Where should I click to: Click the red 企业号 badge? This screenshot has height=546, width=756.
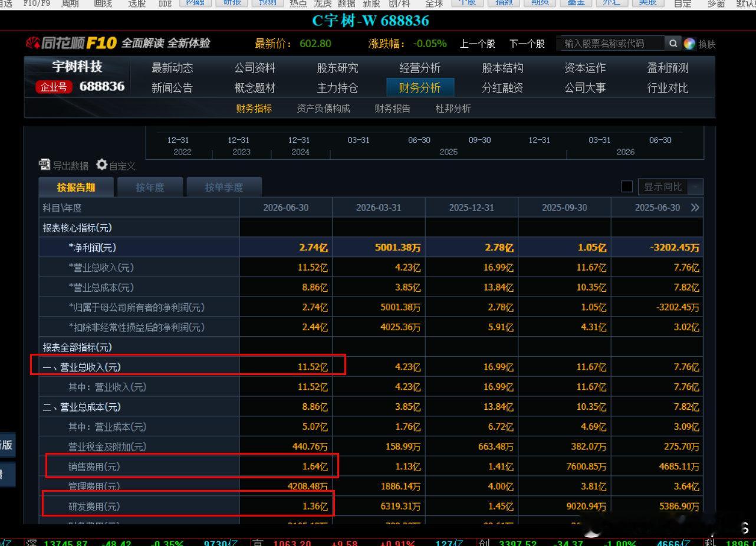[x=55, y=87]
